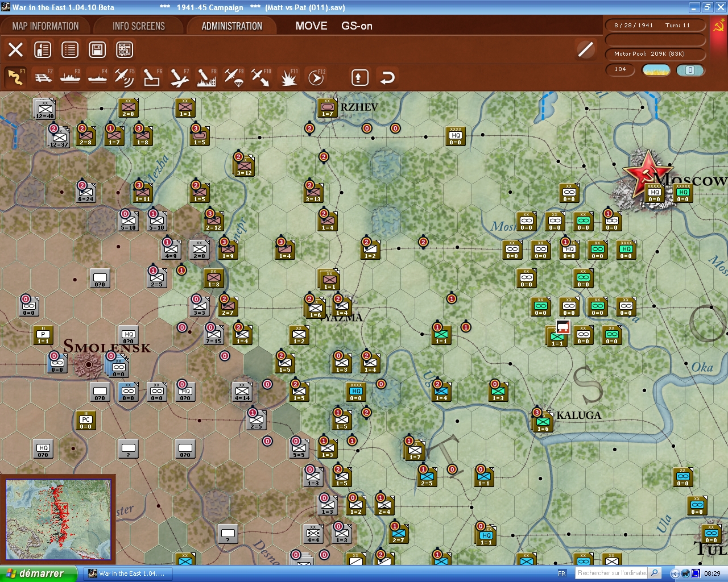Switch to the ADMINISTRATION tab

coord(231,26)
